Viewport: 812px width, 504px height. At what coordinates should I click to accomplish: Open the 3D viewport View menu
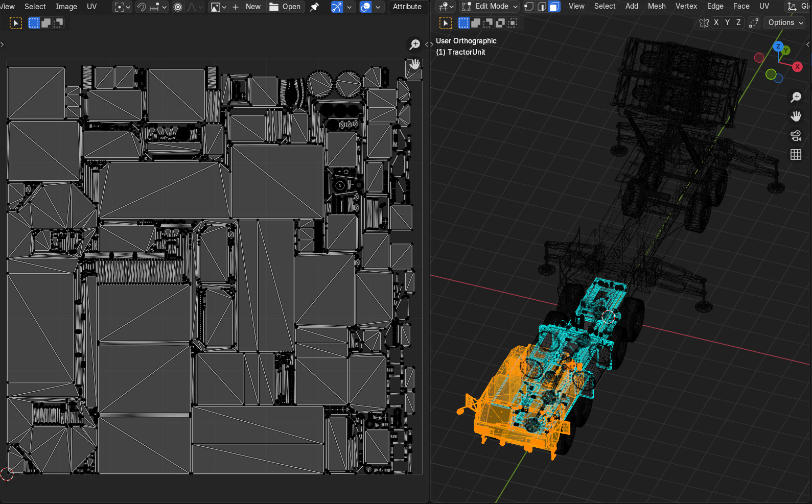(576, 6)
